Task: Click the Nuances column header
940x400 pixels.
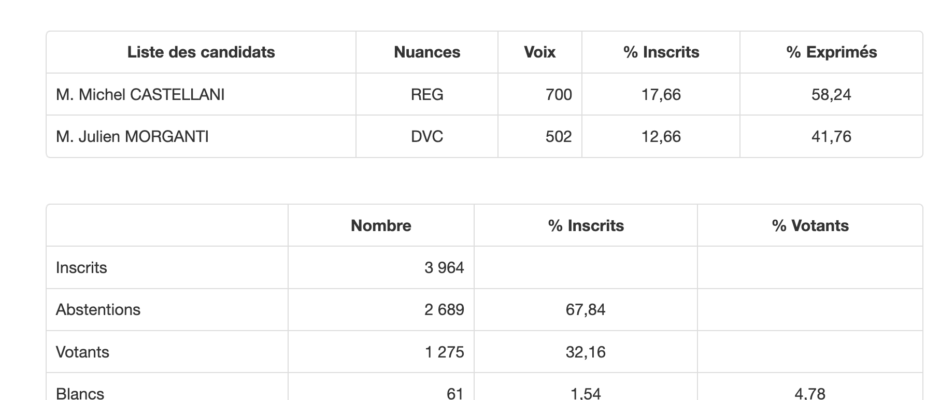Action: (427, 52)
